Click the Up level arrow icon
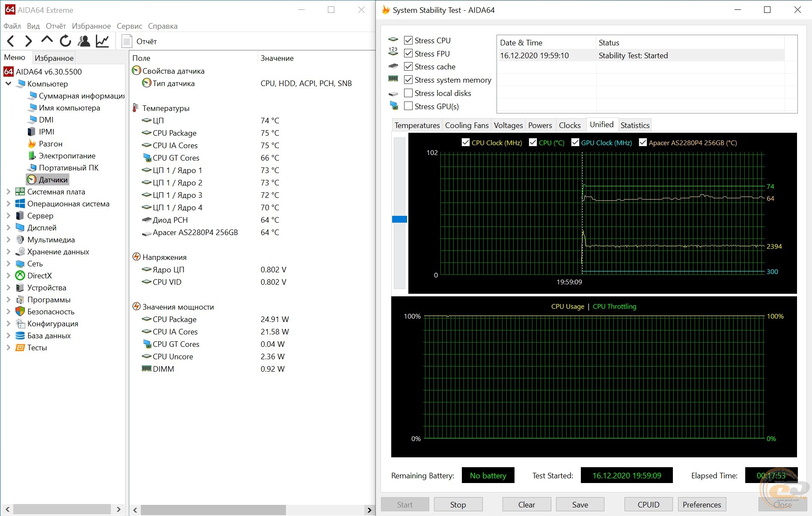The height and width of the screenshot is (516, 812). click(x=47, y=40)
